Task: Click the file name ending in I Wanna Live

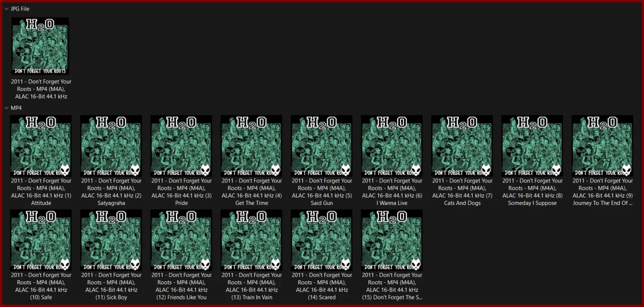Action: (x=392, y=192)
